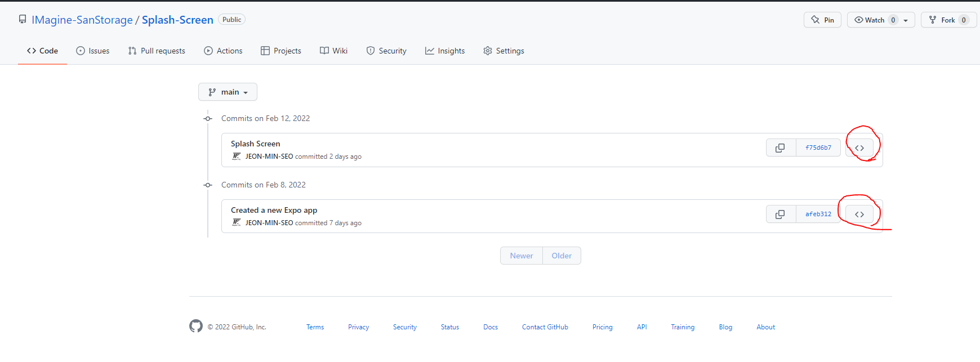Open the Issues tab

coord(93,51)
